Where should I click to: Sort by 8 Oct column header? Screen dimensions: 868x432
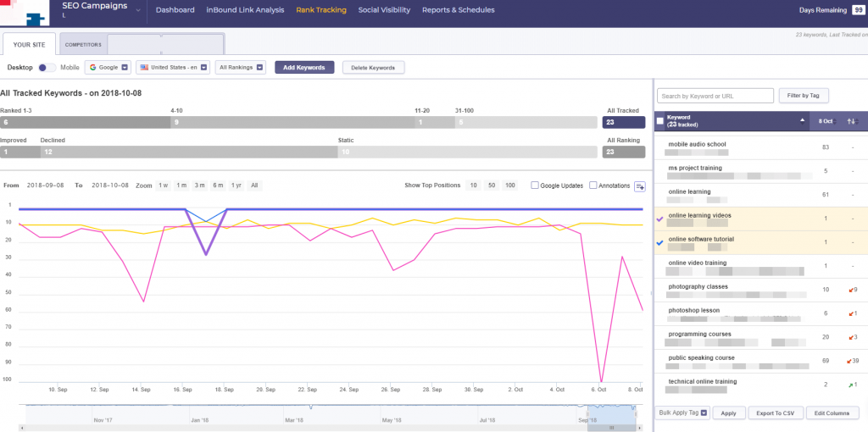coord(825,121)
